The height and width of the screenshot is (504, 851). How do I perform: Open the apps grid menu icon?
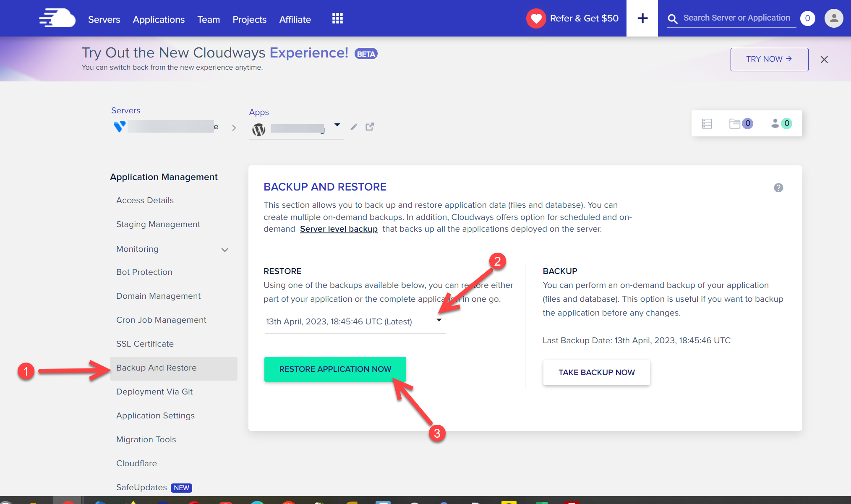click(x=337, y=18)
